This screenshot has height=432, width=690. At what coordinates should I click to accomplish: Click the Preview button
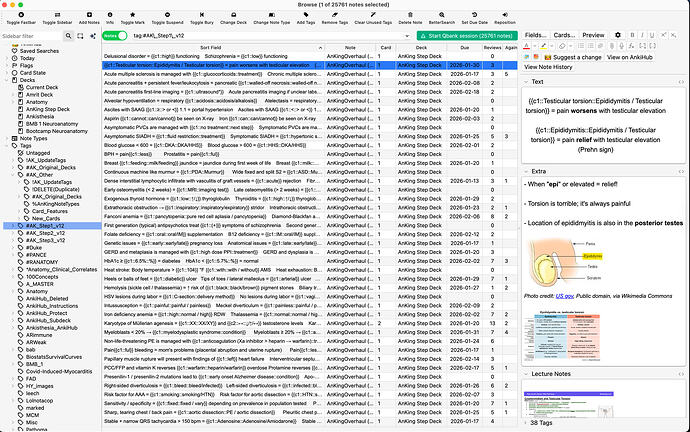pos(593,35)
